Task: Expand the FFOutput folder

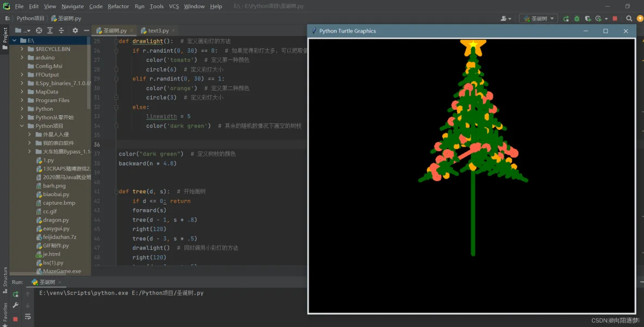Action: (x=22, y=74)
